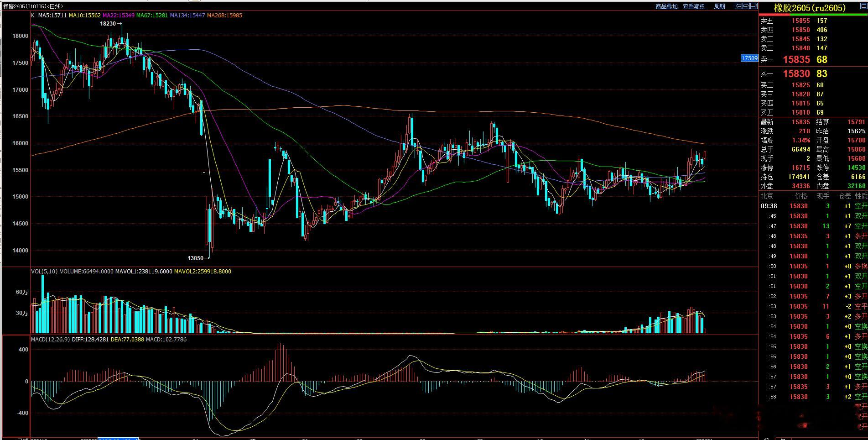
Task: Select the 卖二 15840 order book row
Action: coord(813,48)
